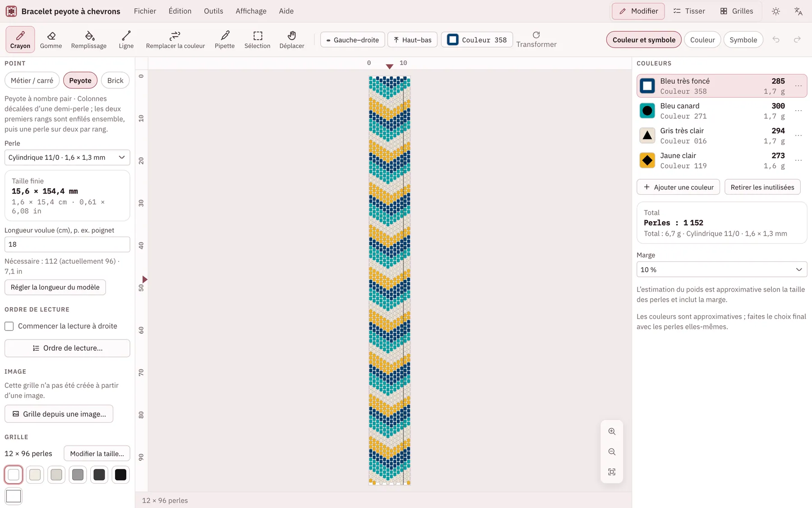Zoom in on the bead grid
The width and height of the screenshot is (812, 508).
612,431
